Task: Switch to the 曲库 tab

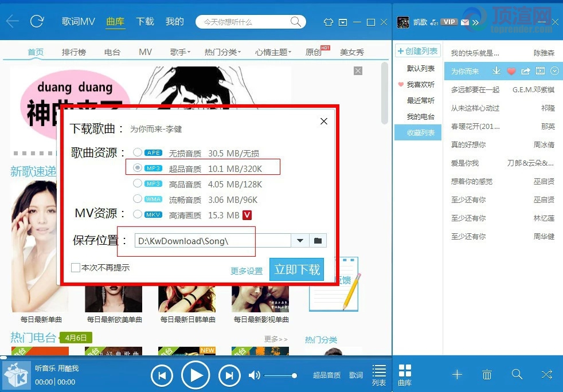Action: 116,22
